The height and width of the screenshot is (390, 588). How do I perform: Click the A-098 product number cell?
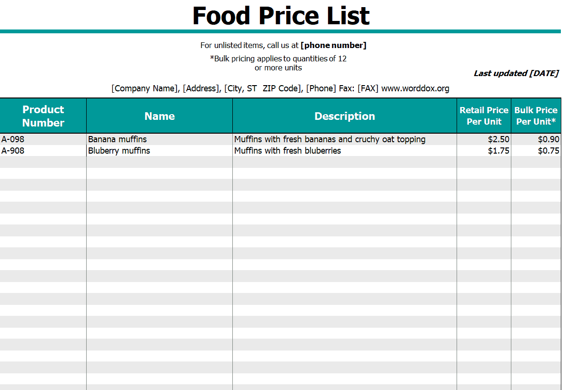(43, 139)
